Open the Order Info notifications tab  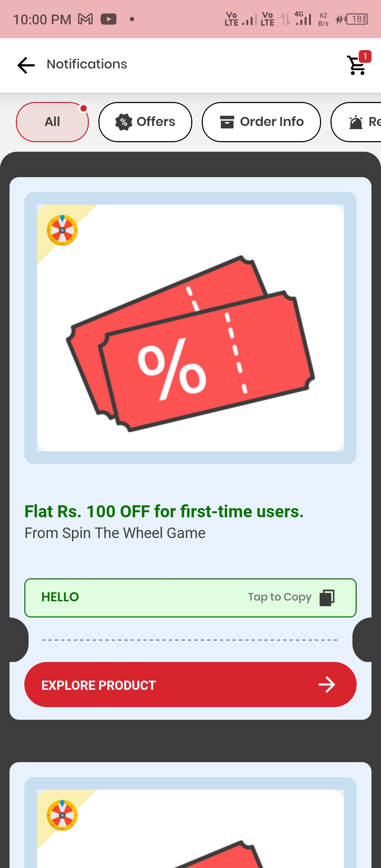pyautogui.click(x=261, y=122)
